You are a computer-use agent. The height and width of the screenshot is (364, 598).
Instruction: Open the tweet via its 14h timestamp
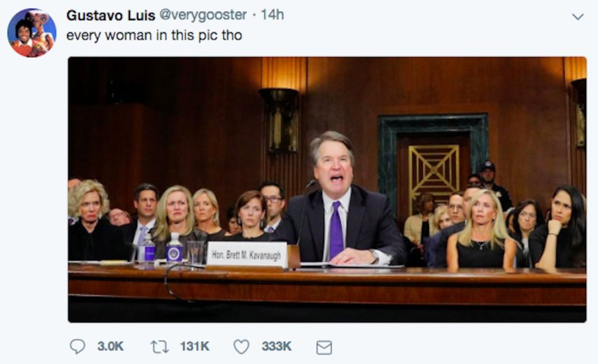pos(273,15)
